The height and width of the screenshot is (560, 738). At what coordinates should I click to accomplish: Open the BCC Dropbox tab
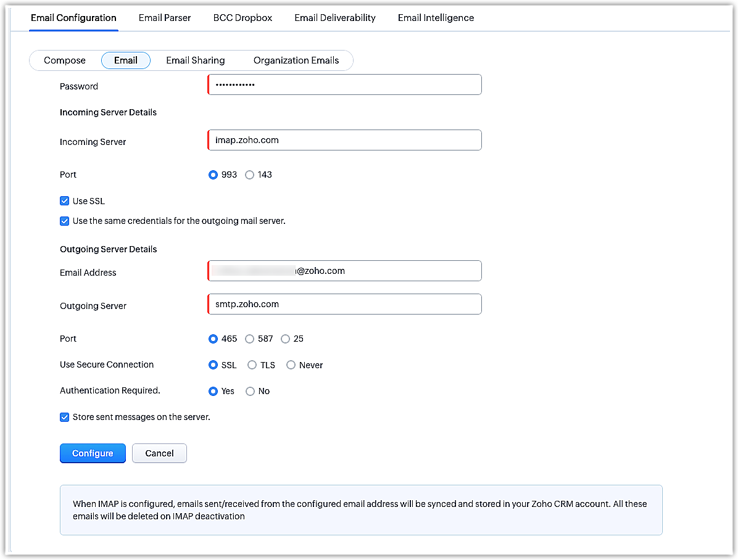pyautogui.click(x=243, y=18)
